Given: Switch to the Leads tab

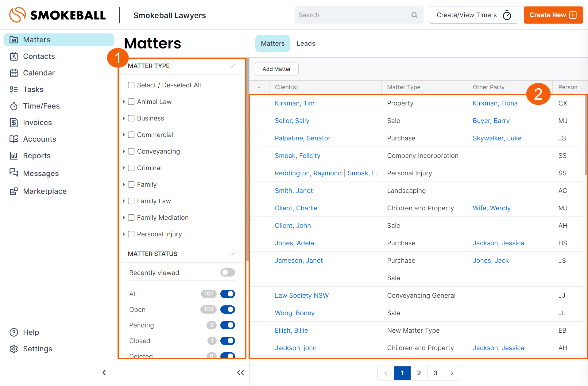Looking at the screenshot, I should click(306, 44).
